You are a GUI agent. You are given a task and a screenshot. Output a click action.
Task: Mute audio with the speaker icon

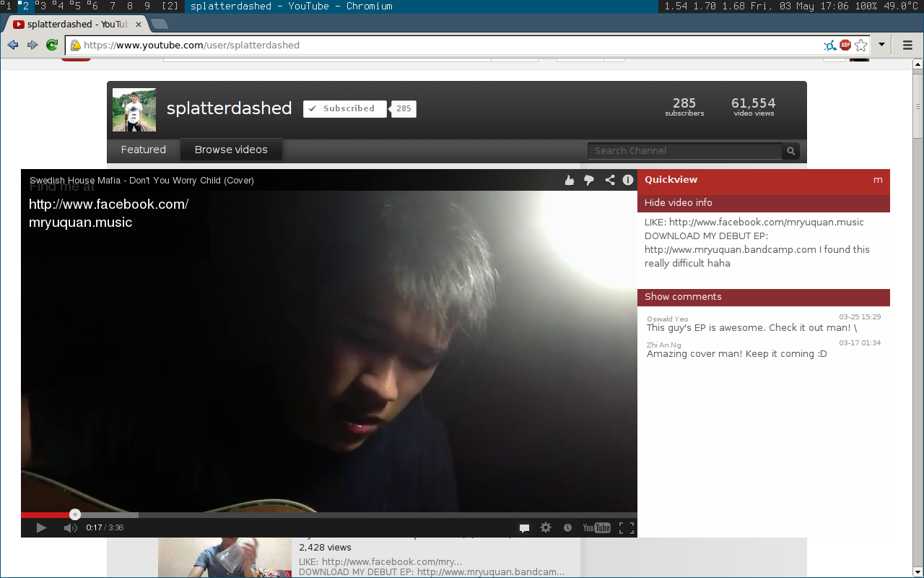coord(70,528)
